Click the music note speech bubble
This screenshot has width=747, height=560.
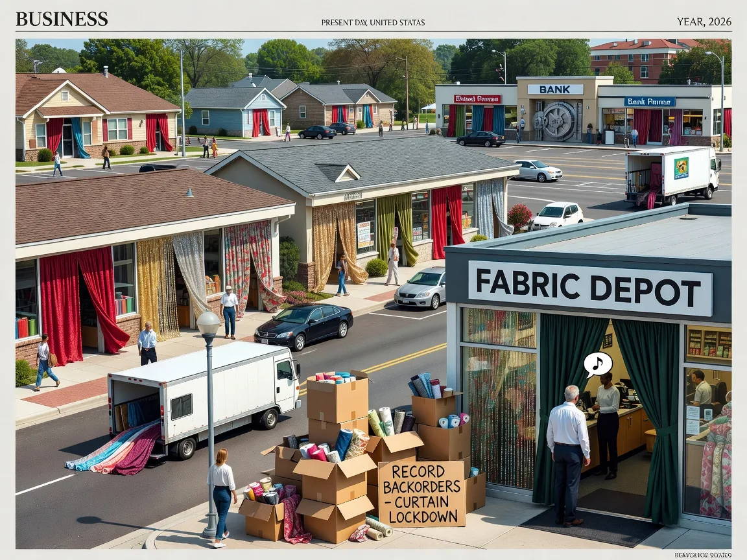599,365
